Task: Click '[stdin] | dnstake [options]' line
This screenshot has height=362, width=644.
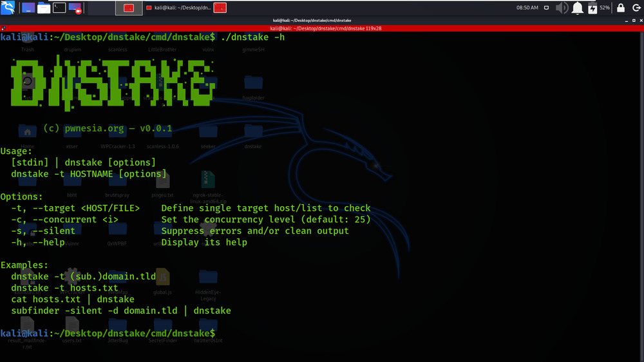Action: (x=83, y=163)
